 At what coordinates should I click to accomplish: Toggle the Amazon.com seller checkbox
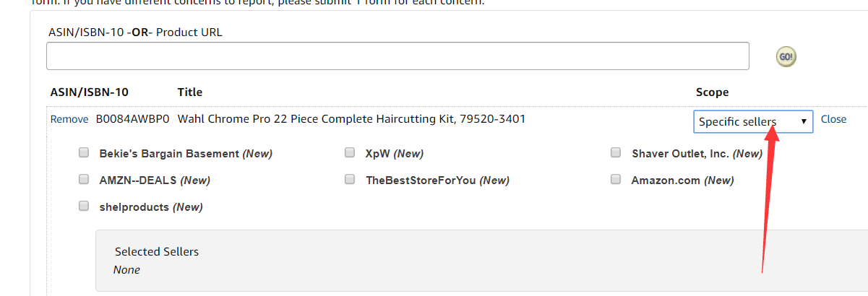[x=616, y=180]
